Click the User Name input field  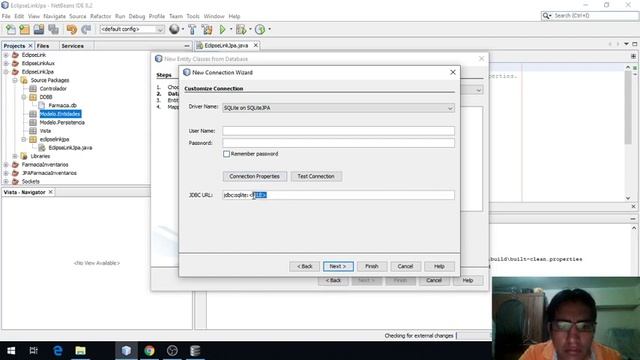coord(338,131)
